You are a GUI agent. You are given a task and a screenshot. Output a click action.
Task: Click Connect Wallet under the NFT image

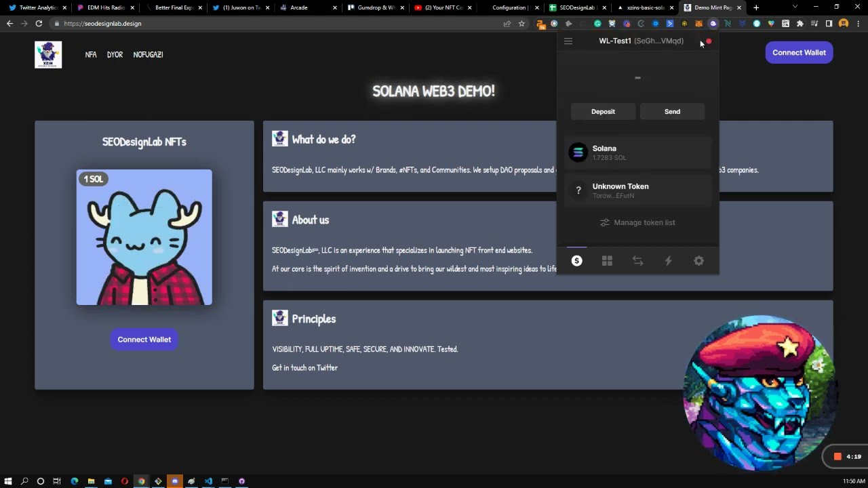coord(144,340)
